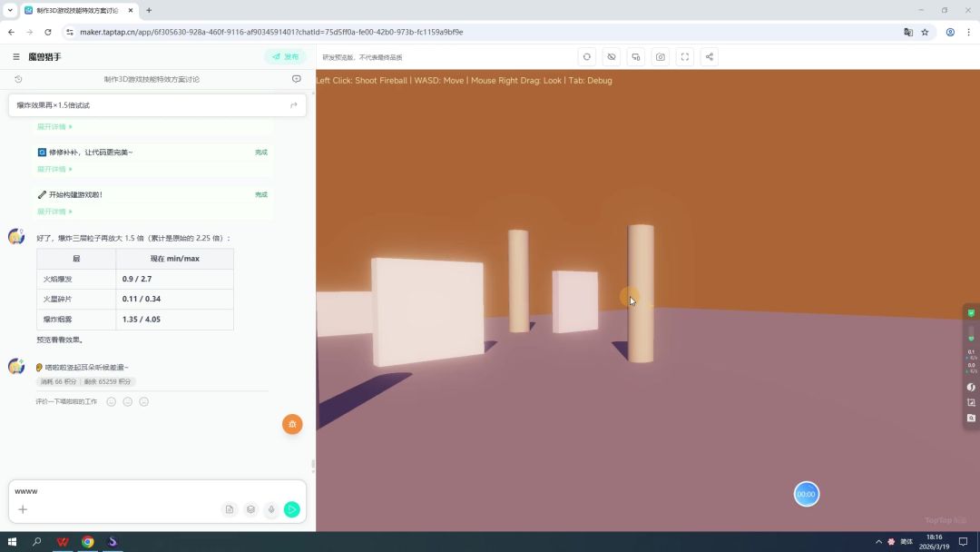This screenshot has height=552, width=980.
Task: Click the 发布 publish button
Action: pyautogui.click(x=285, y=57)
